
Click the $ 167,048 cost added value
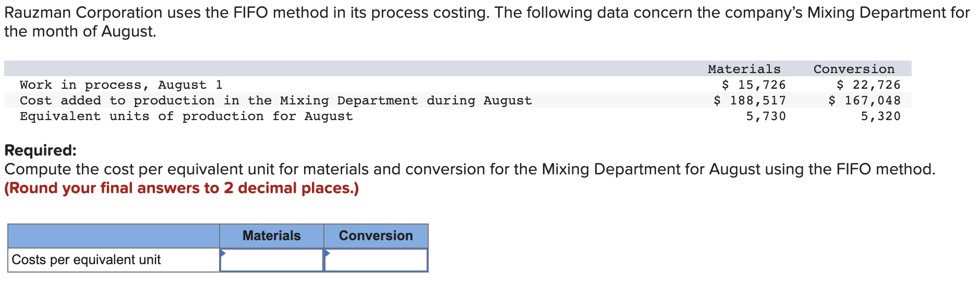click(864, 100)
